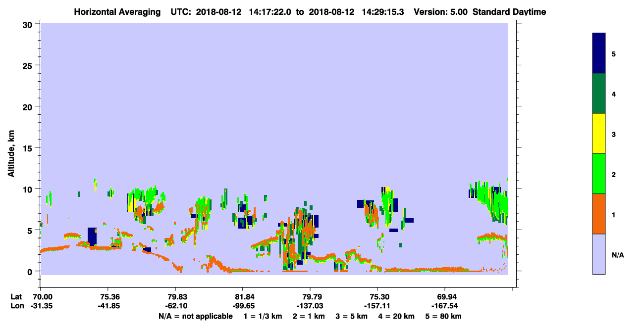Click the lavender N/A colorbar segment
Screen dimensions: 644x330
[599, 254]
